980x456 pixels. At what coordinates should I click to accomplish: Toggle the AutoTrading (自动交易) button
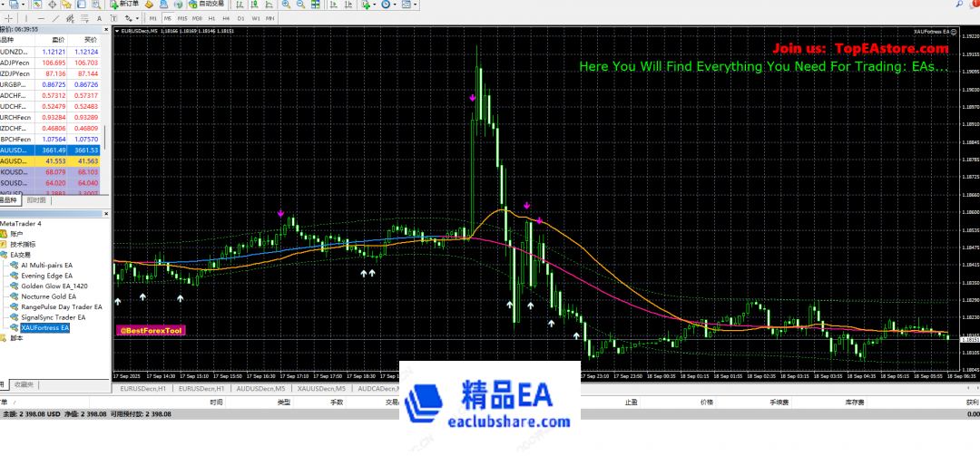coord(206,5)
